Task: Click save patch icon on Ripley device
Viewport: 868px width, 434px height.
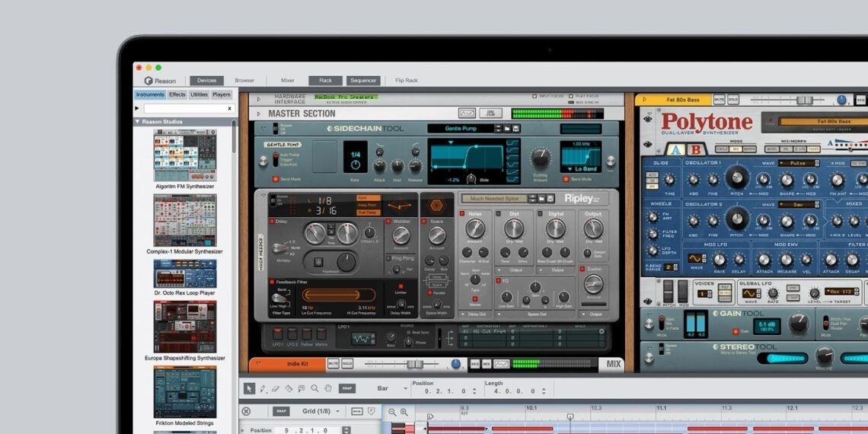Action: tap(550, 198)
